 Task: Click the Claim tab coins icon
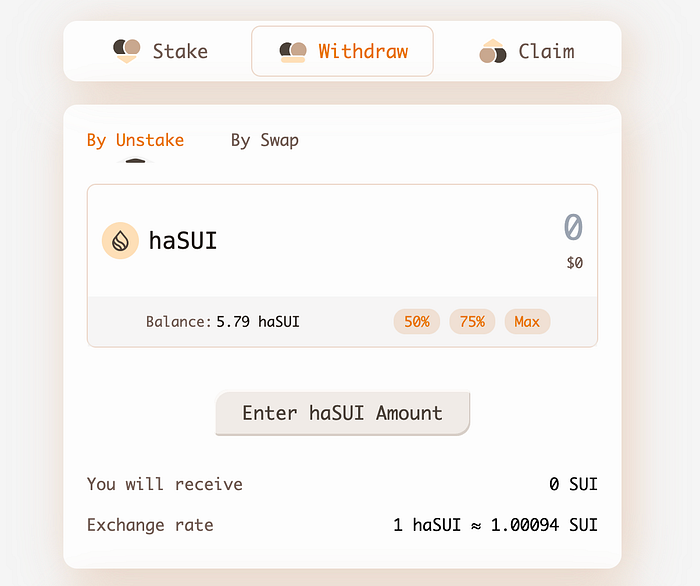pos(493,51)
